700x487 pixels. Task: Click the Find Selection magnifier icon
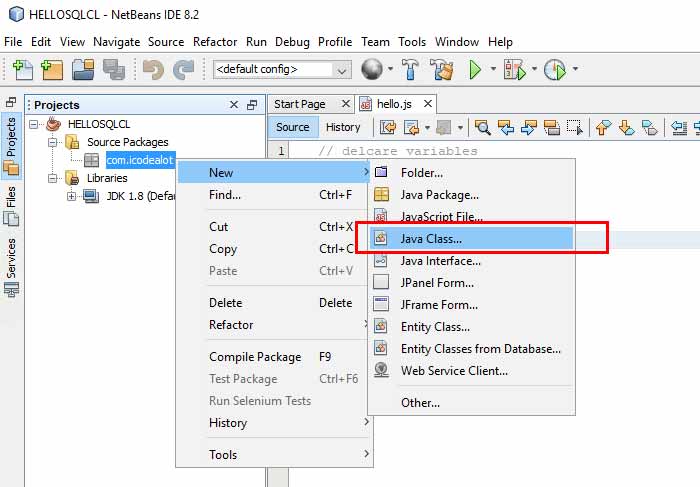[482, 128]
